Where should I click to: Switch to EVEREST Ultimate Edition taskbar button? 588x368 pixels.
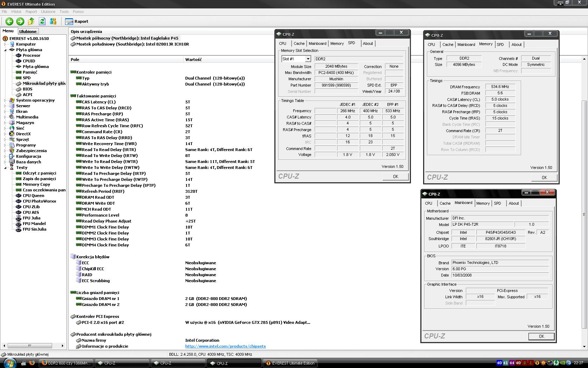pyautogui.click(x=290, y=363)
